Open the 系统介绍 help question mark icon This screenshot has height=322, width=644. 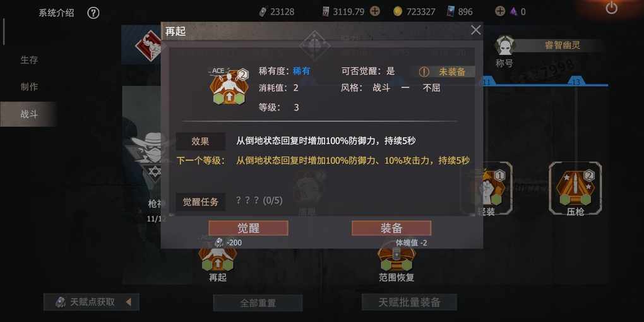click(93, 13)
